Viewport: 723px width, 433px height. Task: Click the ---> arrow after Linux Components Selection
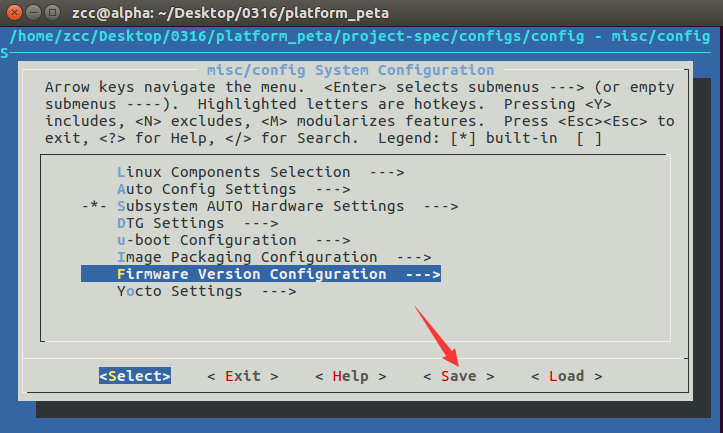click(x=387, y=172)
